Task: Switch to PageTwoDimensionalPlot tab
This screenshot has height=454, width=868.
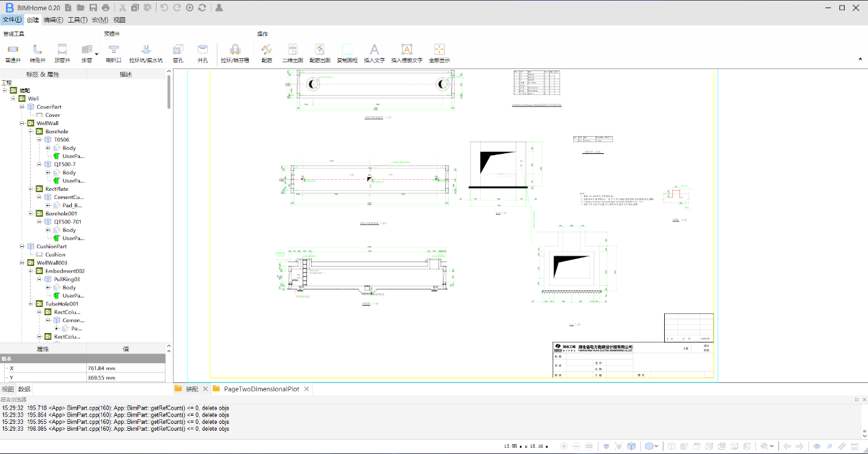Action: [261, 388]
